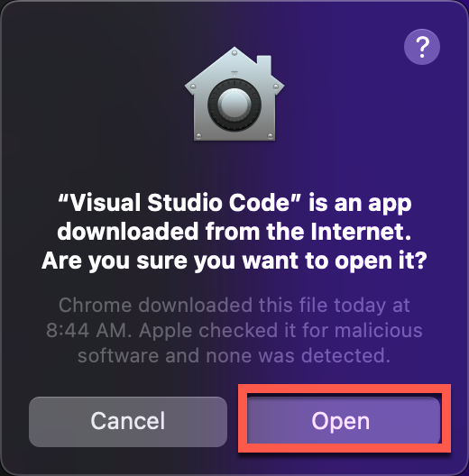This screenshot has height=476, width=469.
Task: Click the bottom-right screw of the Gatekeeper icon
Action: point(270,136)
